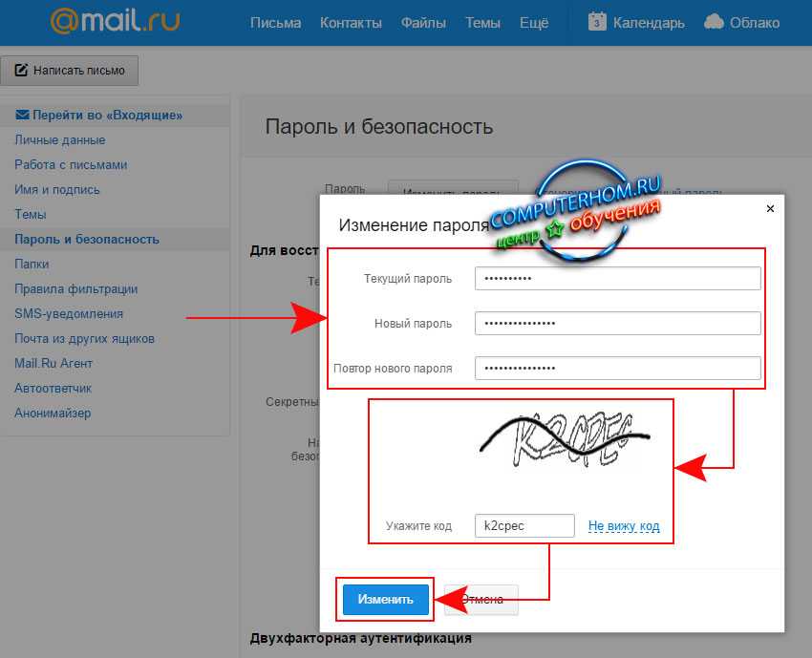Open the Календарь calendar icon

(x=598, y=21)
